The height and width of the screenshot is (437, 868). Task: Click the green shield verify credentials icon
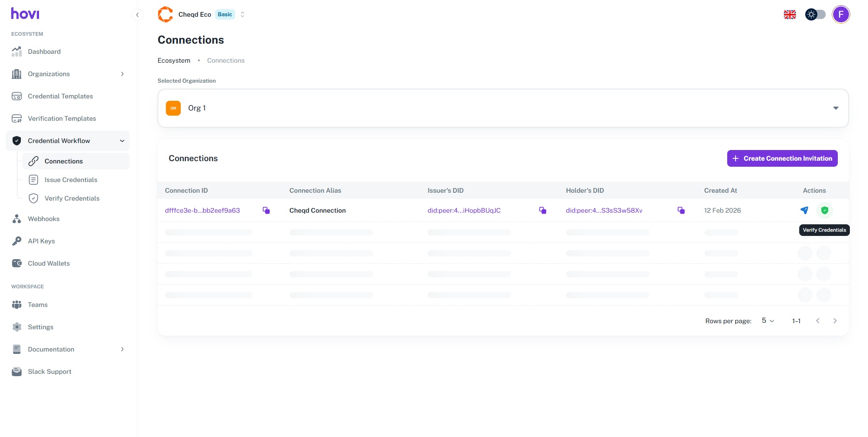click(x=824, y=210)
